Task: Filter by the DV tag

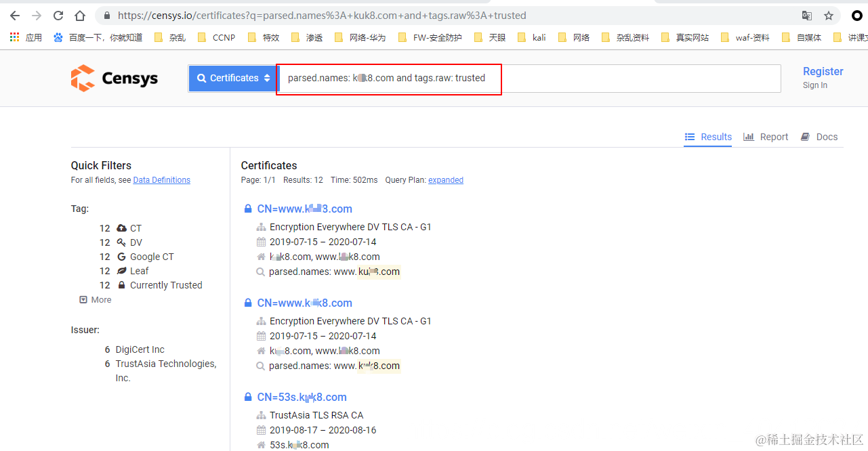Action: [x=136, y=242]
